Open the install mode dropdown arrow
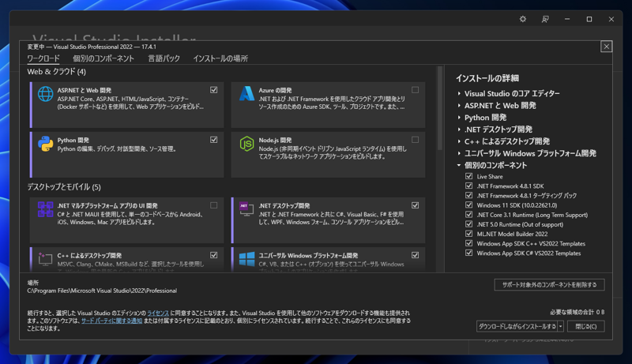 pyautogui.click(x=560, y=326)
